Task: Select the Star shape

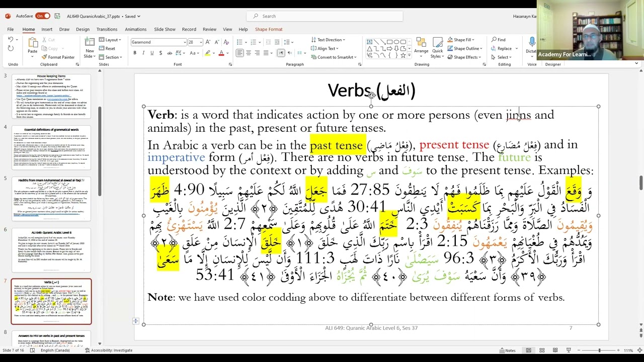Action: (403, 56)
